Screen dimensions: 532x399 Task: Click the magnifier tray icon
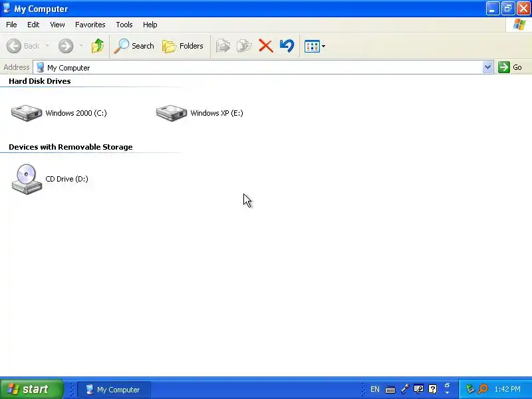(483, 389)
